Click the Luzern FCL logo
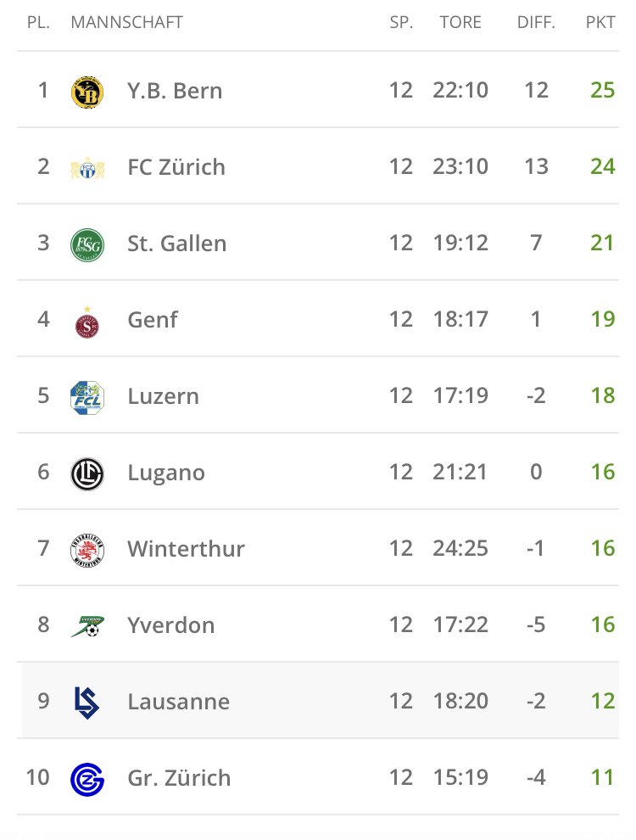This screenshot has height=840, width=636. 86,396
